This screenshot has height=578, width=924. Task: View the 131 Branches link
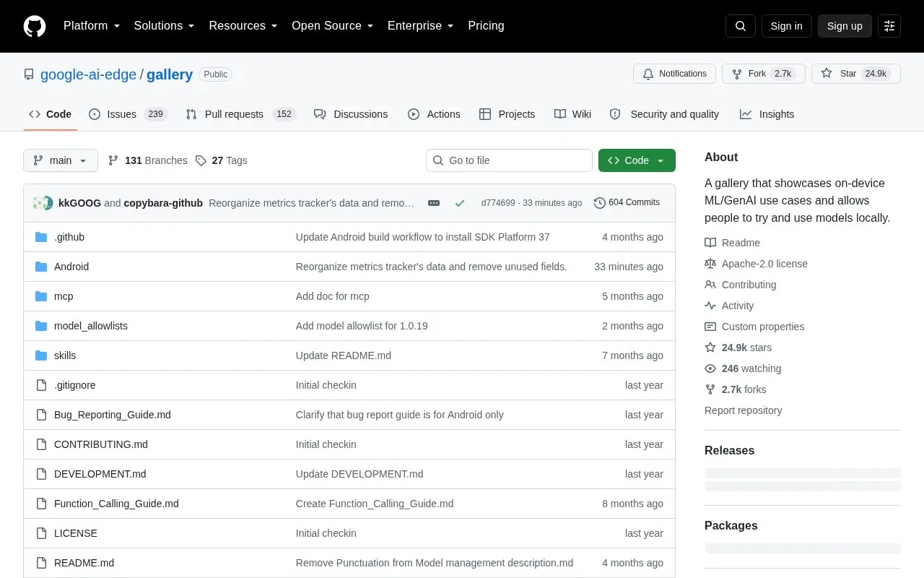147,160
